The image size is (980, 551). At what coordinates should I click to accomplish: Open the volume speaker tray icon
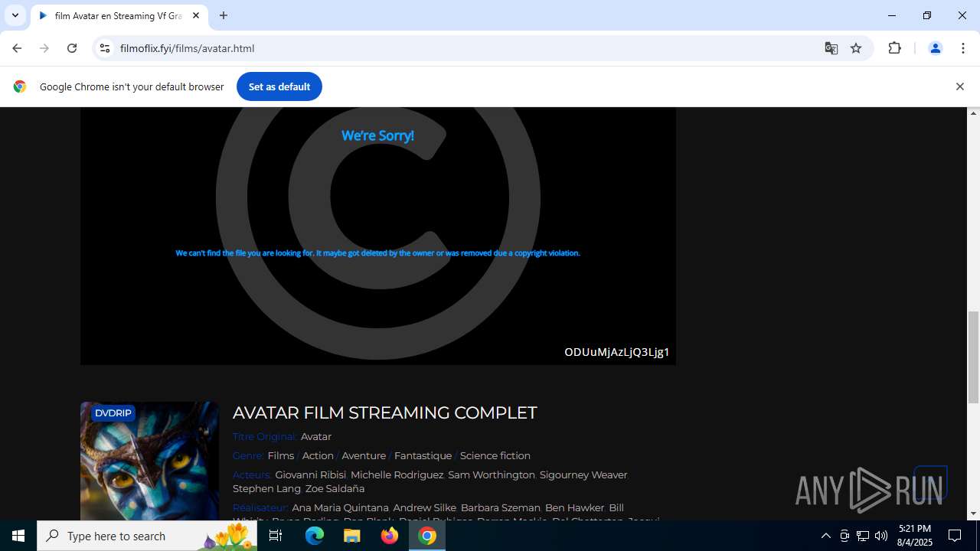[881, 536]
